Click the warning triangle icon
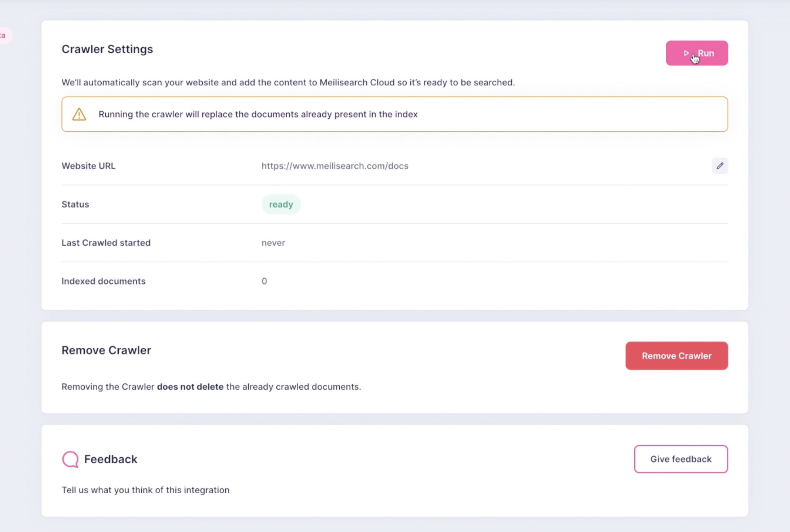 click(x=79, y=114)
